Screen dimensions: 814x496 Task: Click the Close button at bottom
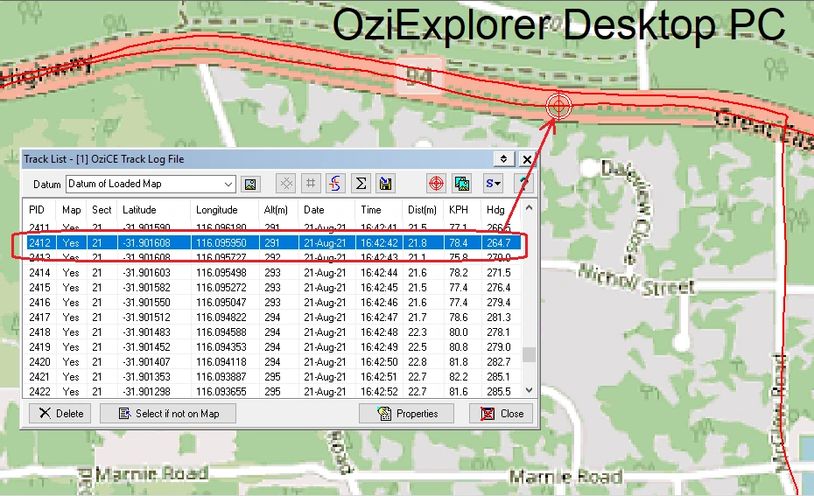point(501,413)
